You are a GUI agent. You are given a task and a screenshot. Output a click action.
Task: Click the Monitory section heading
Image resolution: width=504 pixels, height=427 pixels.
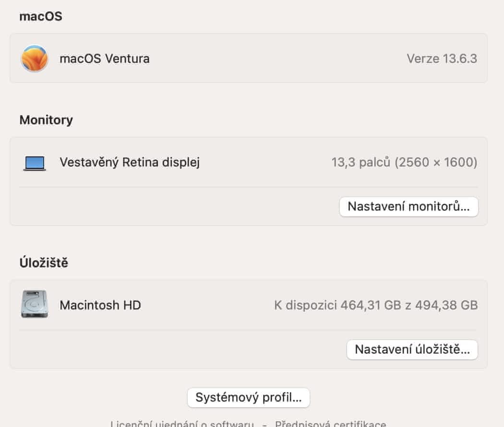46,119
